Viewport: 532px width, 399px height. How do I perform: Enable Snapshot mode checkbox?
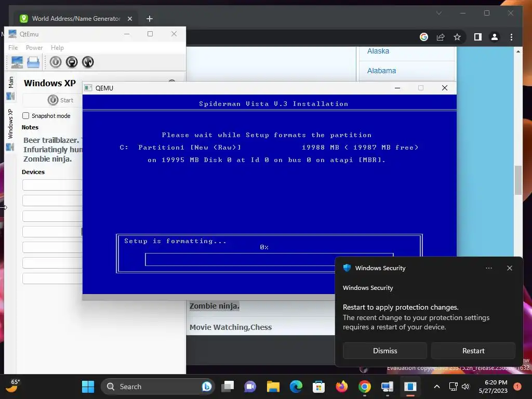(26, 116)
